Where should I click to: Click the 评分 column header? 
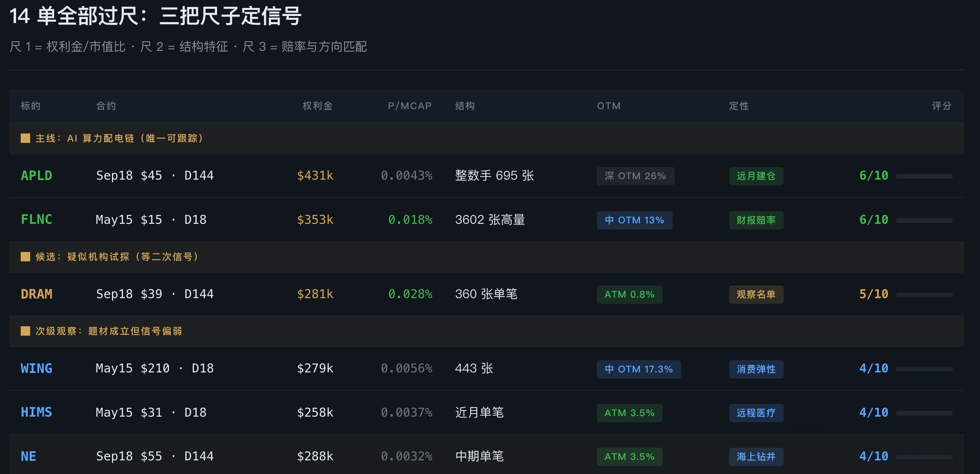point(941,106)
